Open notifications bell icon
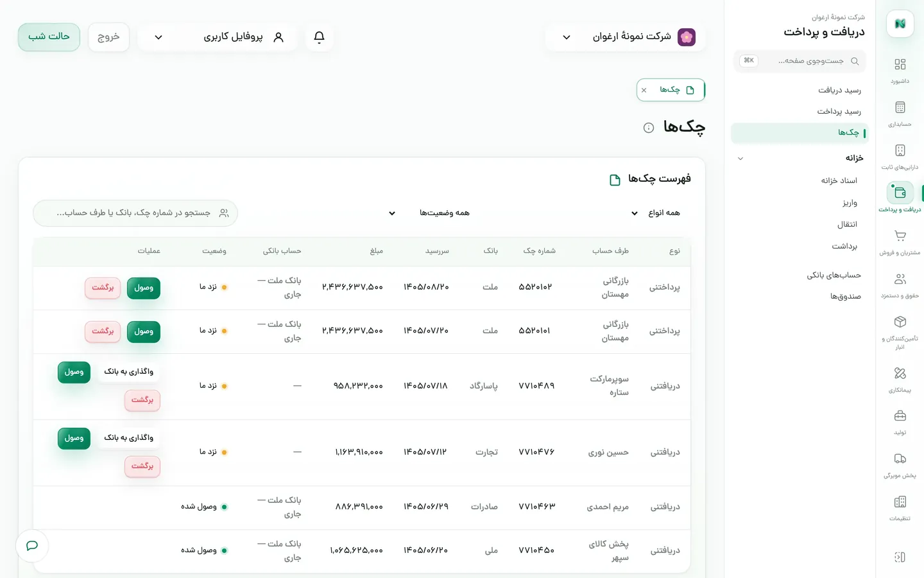924x578 pixels. pos(319,37)
